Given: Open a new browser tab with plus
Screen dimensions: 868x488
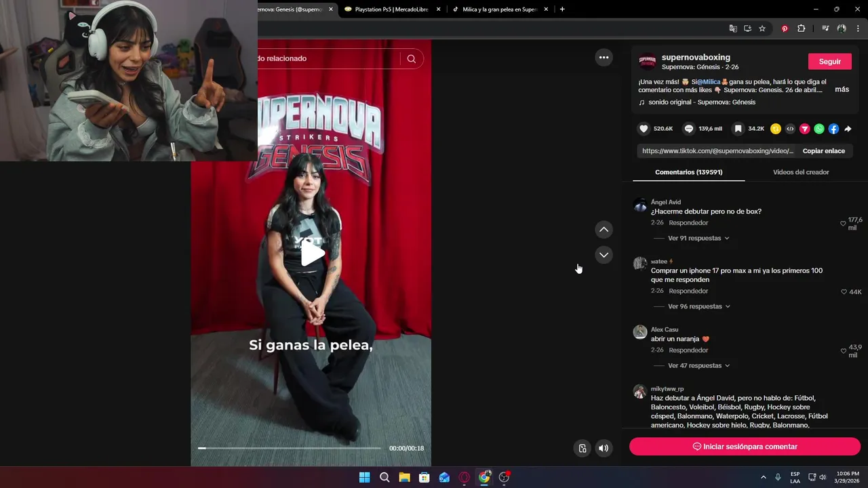Looking at the screenshot, I should click(562, 9).
